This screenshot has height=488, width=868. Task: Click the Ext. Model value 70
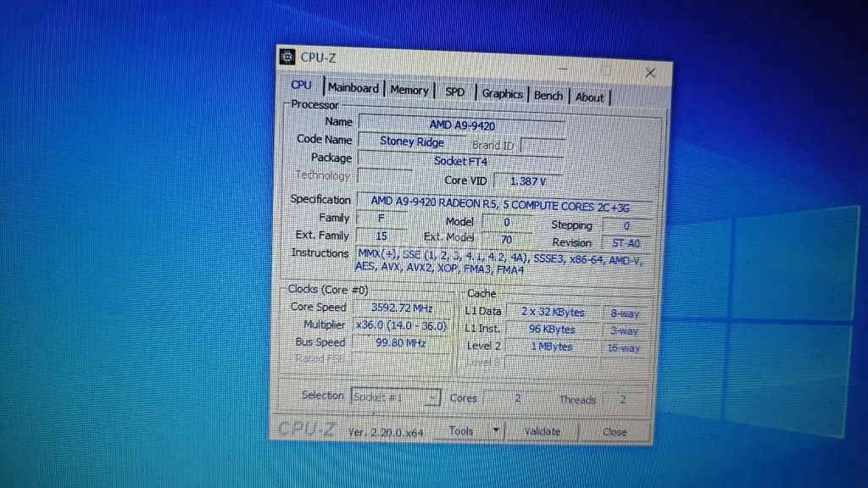coord(506,240)
